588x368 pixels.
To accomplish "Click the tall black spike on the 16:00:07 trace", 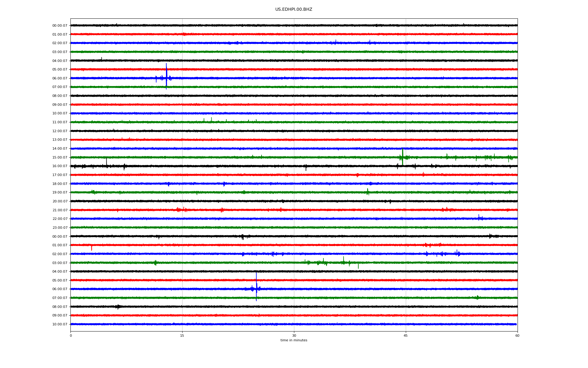I will click(x=106, y=162).
